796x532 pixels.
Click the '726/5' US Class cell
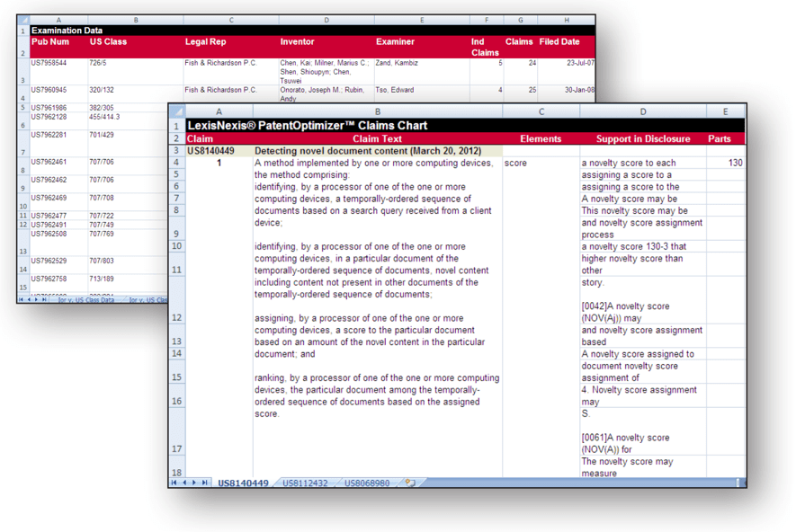click(x=136, y=72)
